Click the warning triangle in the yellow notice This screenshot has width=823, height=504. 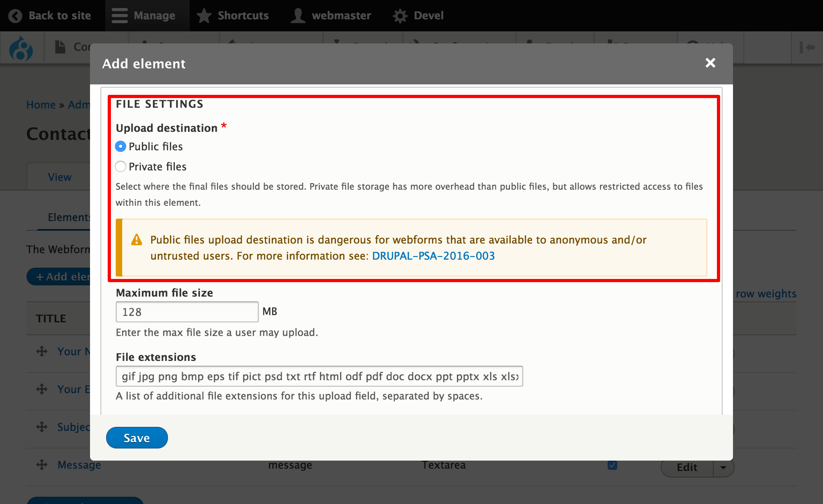point(137,240)
